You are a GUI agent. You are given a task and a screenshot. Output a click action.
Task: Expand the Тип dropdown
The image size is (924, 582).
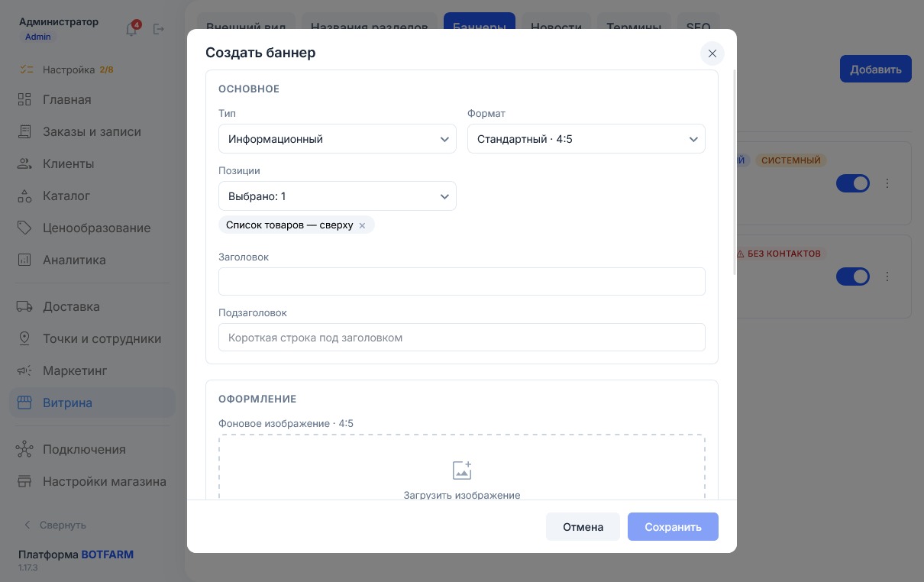coord(338,139)
